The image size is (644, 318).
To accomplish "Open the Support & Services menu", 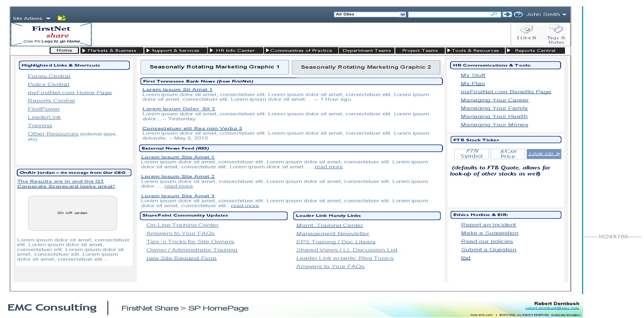I will point(175,50).
